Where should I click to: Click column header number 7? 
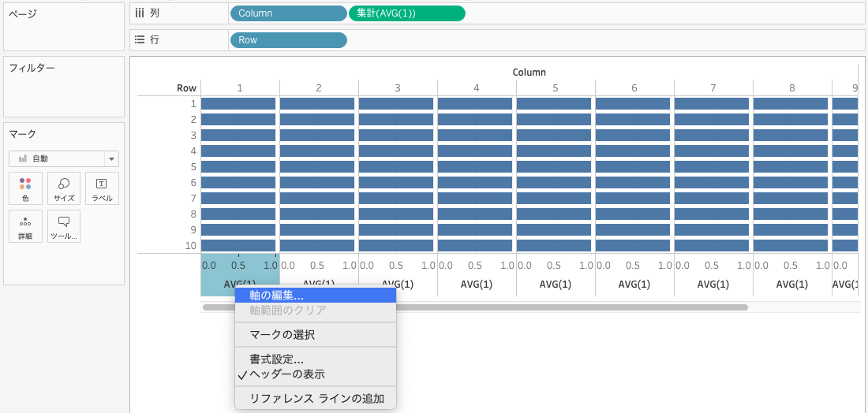[713, 88]
